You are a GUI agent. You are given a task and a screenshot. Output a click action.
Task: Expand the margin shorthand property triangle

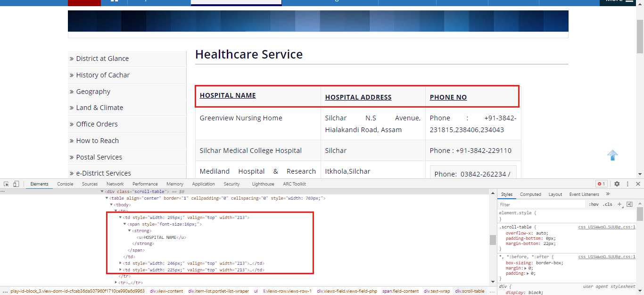pyautogui.click(x=526, y=268)
